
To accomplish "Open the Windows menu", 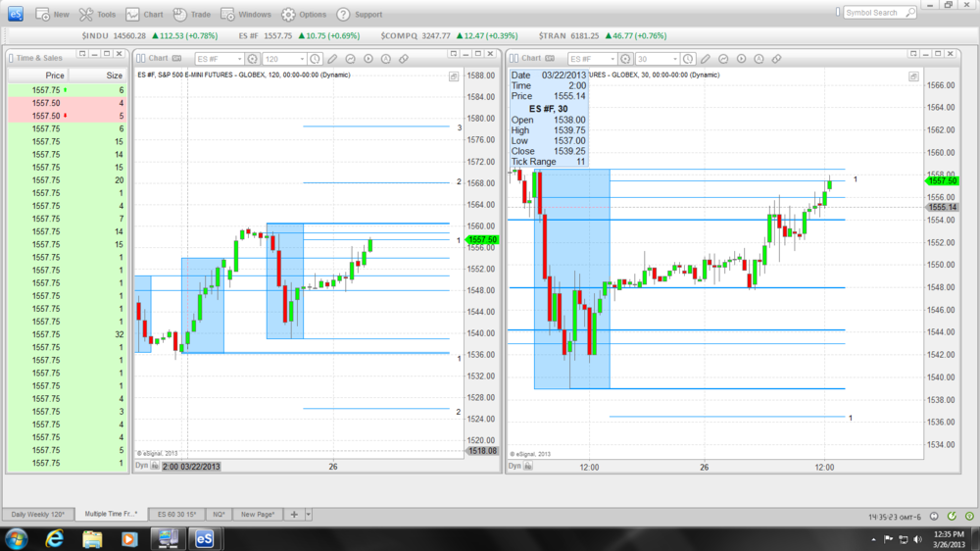I will click(x=246, y=15).
